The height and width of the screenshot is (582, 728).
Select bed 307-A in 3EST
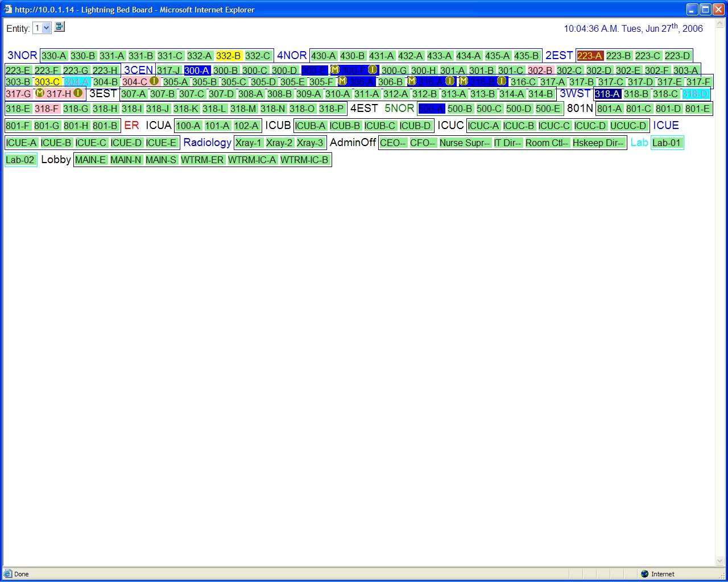coord(134,94)
